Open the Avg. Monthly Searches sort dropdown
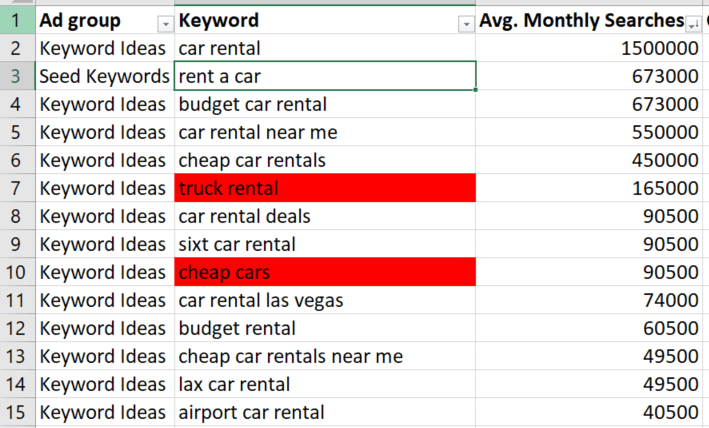The height and width of the screenshot is (428, 709). click(x=693, y=25)
